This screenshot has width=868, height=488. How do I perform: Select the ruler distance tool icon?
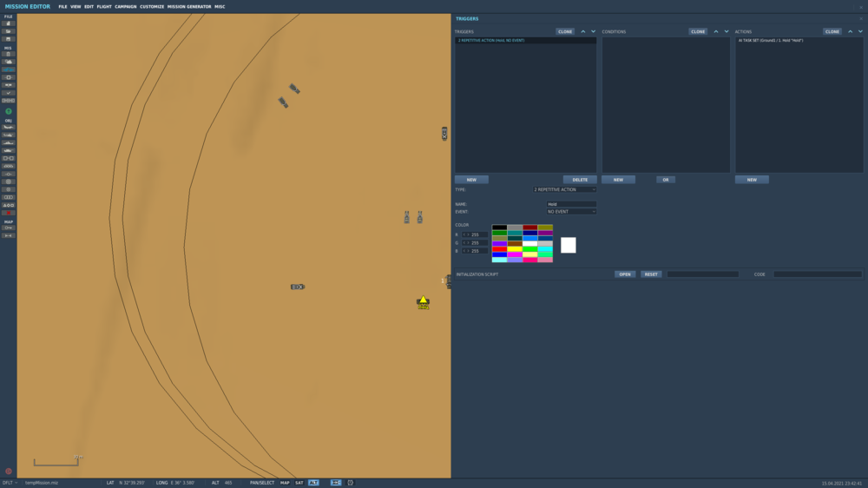click(x=9, y=235)
